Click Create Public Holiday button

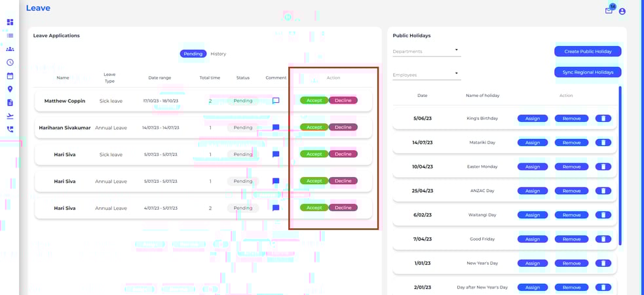(588, 51)
